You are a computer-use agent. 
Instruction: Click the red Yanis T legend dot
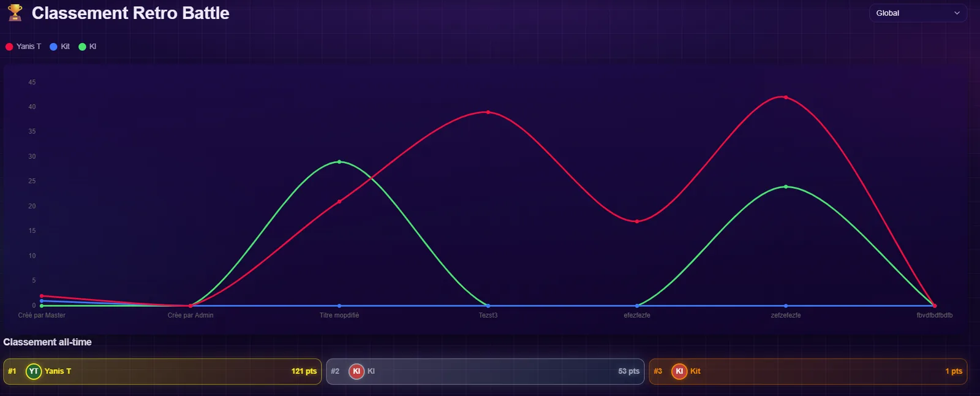click(x=9, y=47)
